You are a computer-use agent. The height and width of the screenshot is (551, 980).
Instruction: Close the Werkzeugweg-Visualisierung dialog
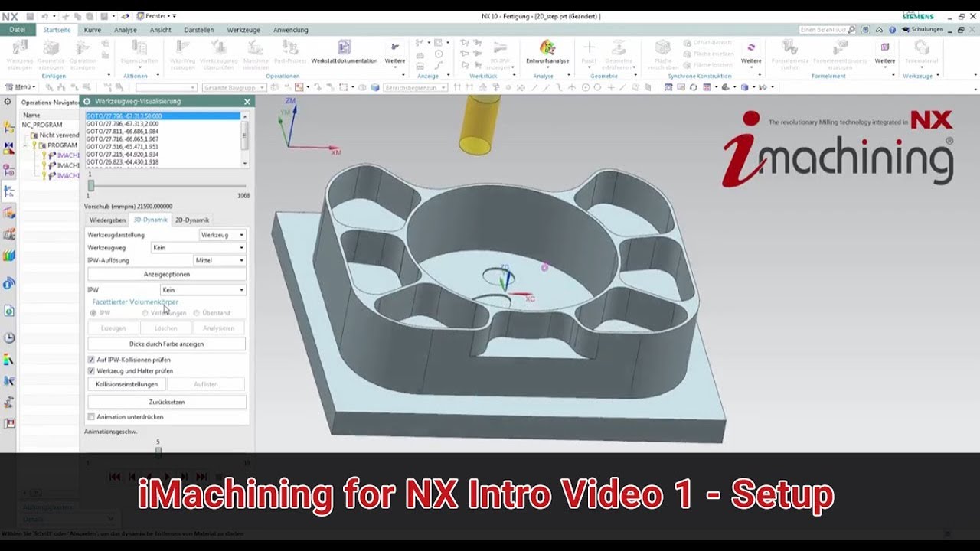point(247,102)
